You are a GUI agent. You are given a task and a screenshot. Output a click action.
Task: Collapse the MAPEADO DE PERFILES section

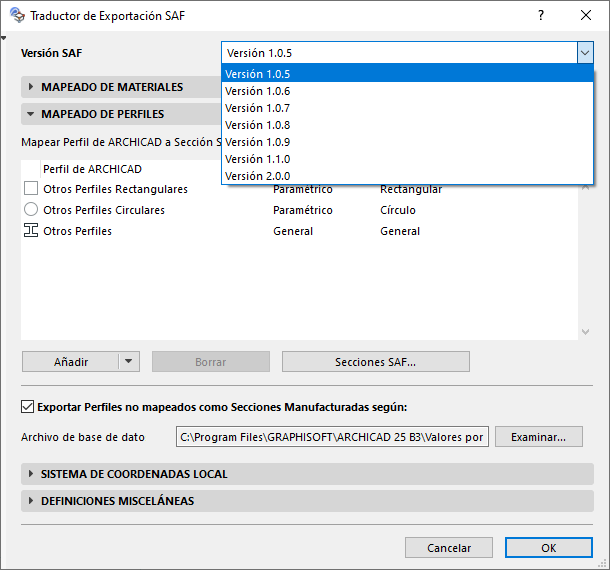(x=30, y=114)
